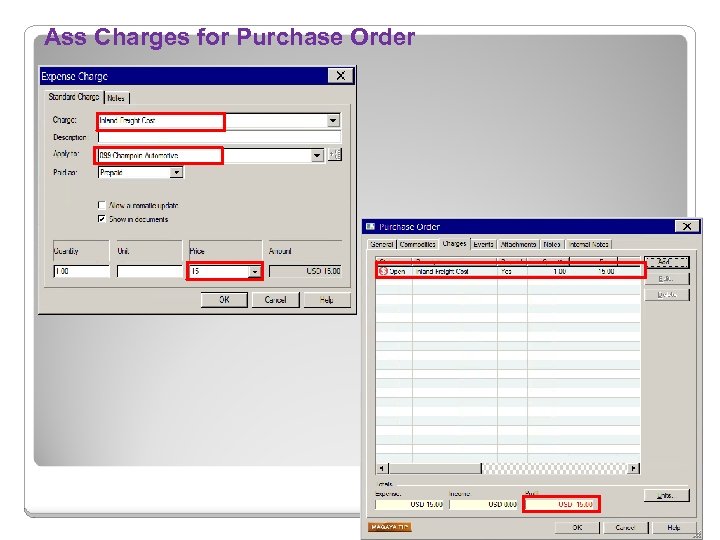Click Delete button beside charges list
This screenshot has height=540, width=720.
coord(667,295)
